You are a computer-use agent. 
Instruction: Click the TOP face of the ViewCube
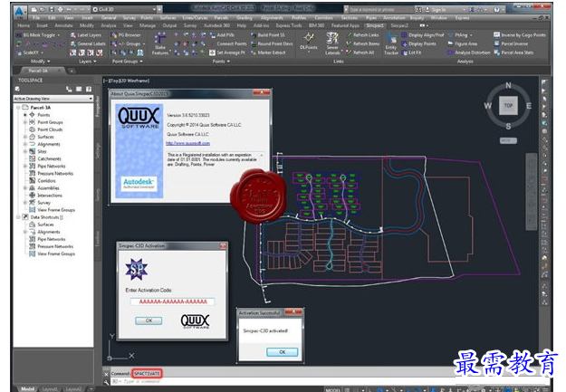pyautogui.click(x=508, y=105)
